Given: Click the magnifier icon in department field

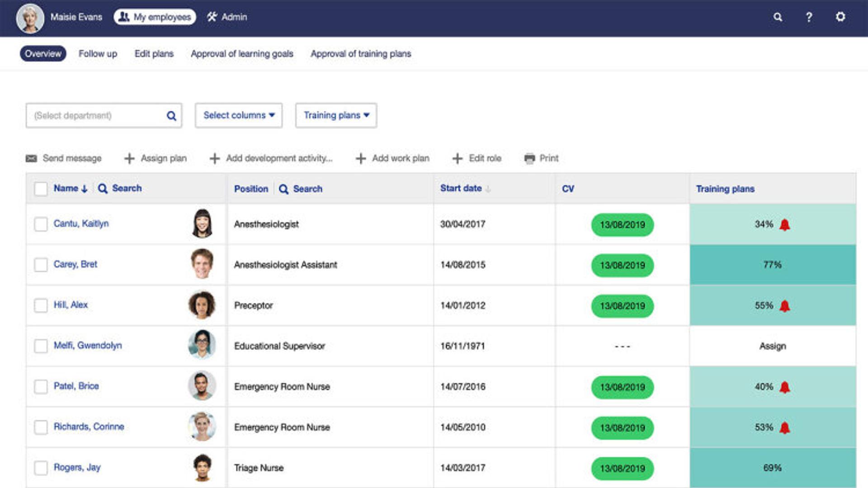Looking at the screenshot, I should click(x=171, y=116).
